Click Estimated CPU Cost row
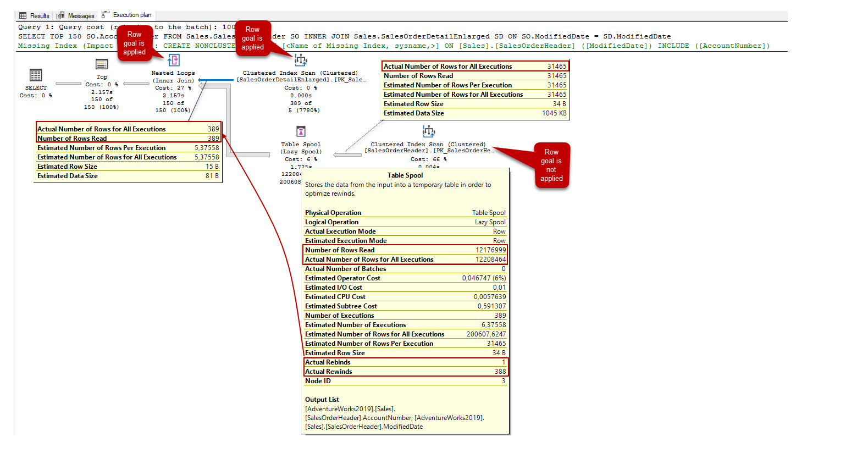This screenshot has width=868, height=453. [x=405, y=297]
